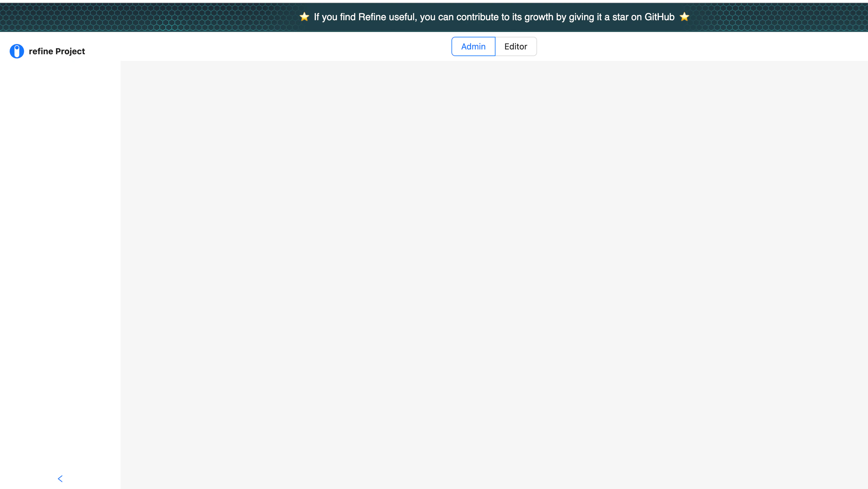Screen dimensions: 868x489
Task: Click the dark banner announcement bar
Action: pyautogui.click(x=434, y=17)
